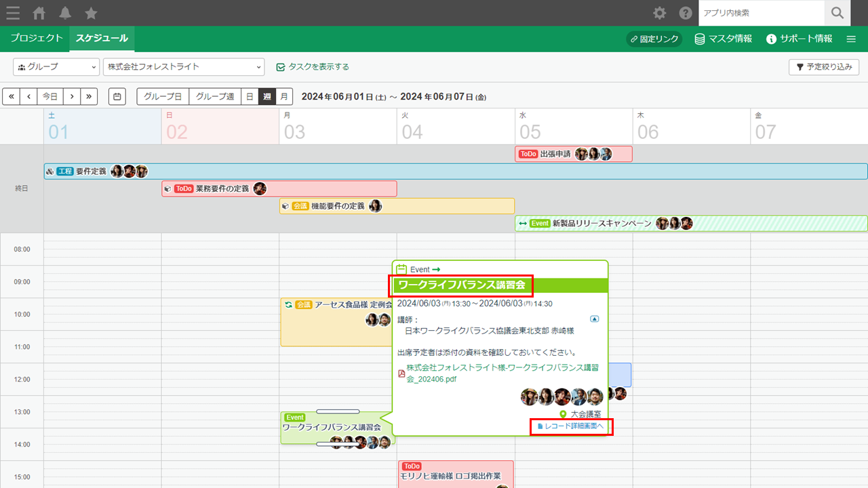Toggle タスクを表示する checkbox
The width and height of the screenshot is (868, 488).
[313, 66]
